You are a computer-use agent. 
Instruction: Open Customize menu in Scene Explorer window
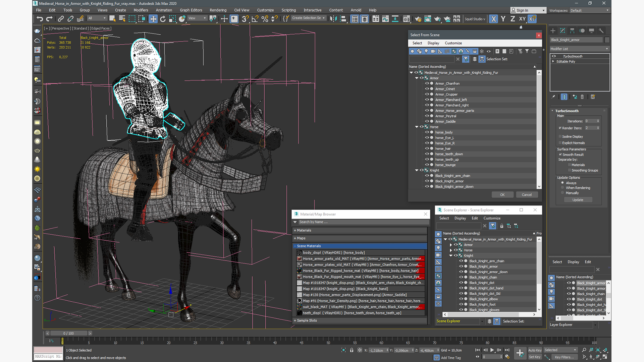pos(492,218)
